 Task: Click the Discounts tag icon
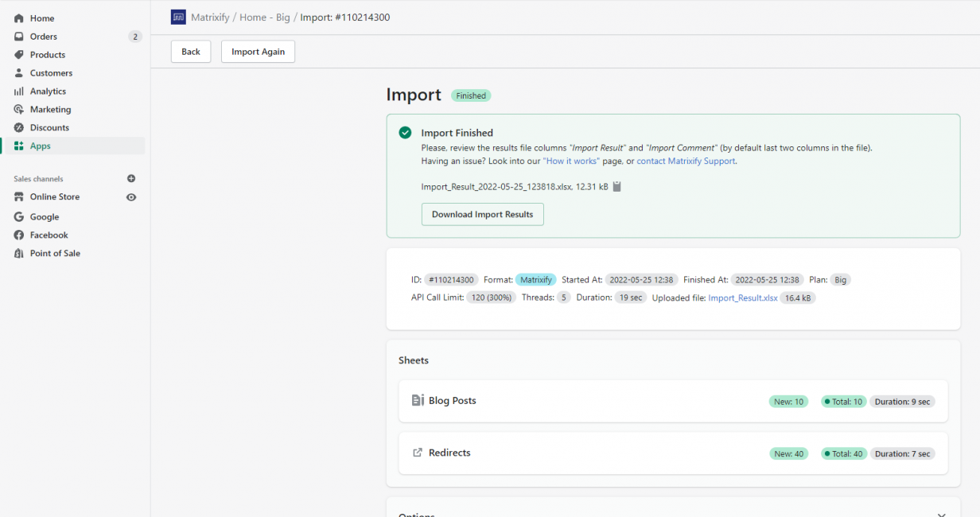coord(17,127)
